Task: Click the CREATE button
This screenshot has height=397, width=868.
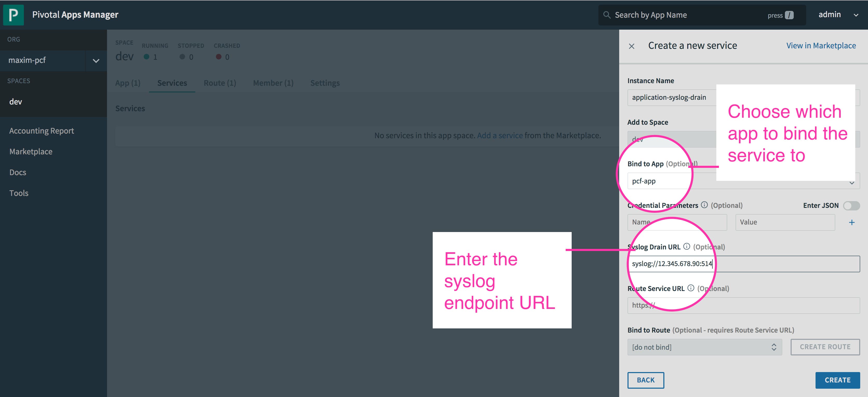Action: click(837, 380)
